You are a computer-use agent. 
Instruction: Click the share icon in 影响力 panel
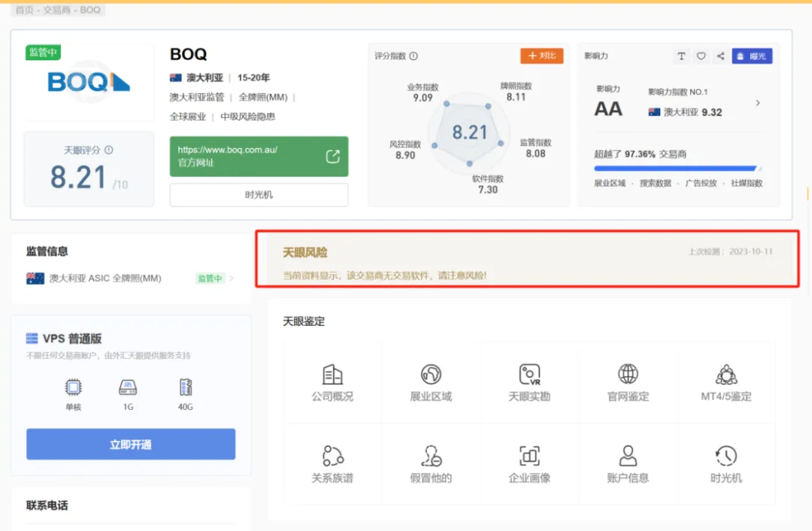[720, 56]
